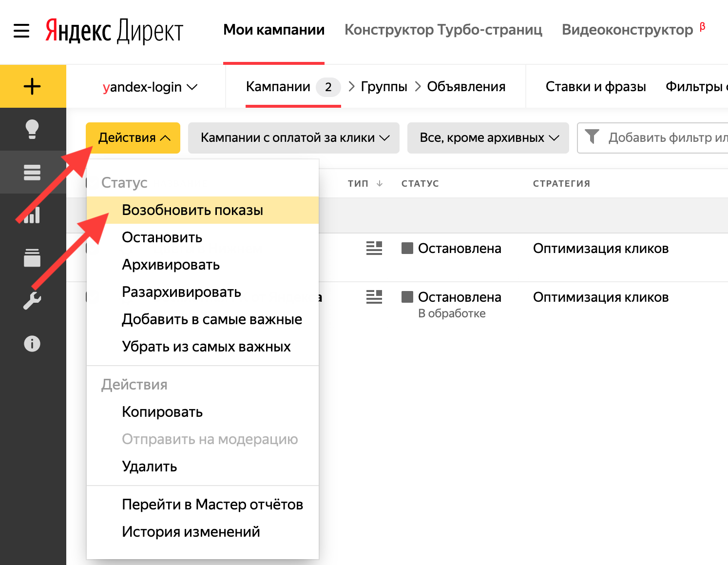This screenshot has width=728, height=565.
Task: Click the СТАТУС column header
Action: pyautogui.click(x=420, y=183)
